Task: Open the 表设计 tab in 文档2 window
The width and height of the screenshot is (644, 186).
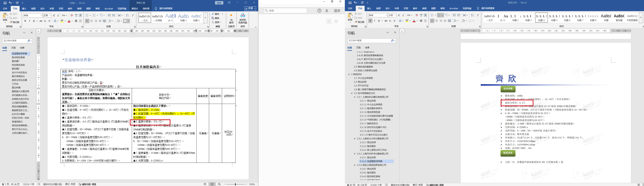Action: pyautogui.click(x=134, y=9)
